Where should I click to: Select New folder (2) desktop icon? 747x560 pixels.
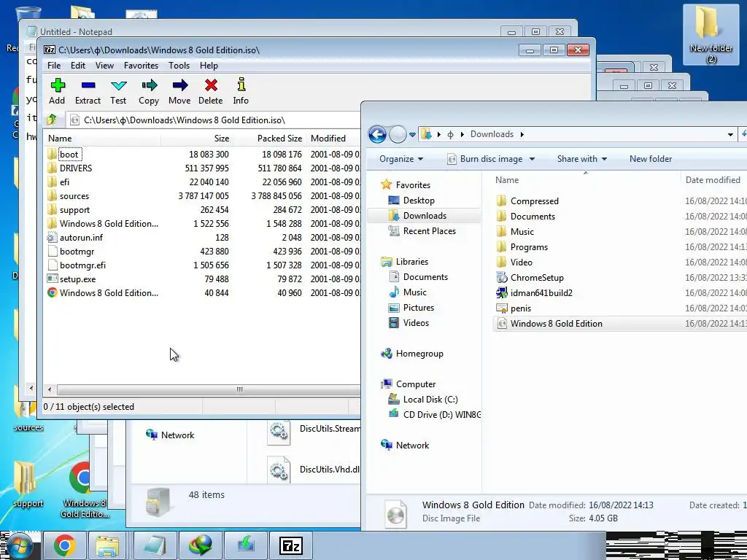click(711, 34)
